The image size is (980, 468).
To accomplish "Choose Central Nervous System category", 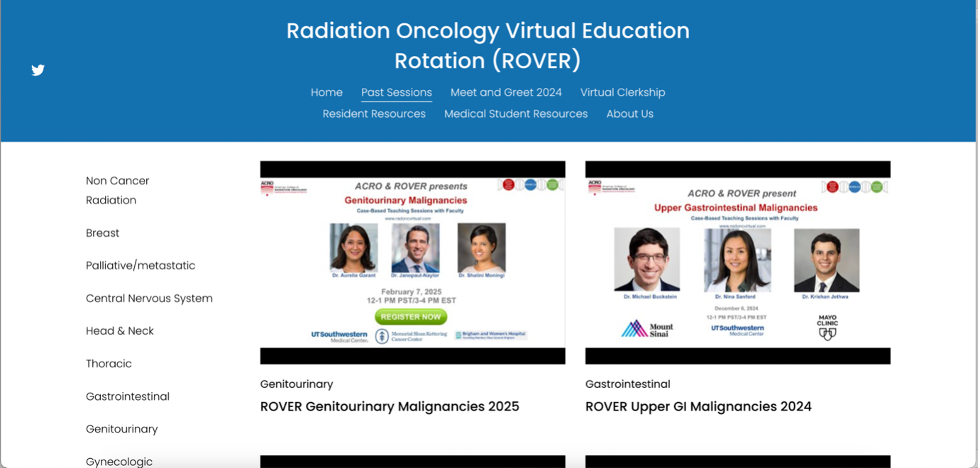I will click(x=149, y=299).
